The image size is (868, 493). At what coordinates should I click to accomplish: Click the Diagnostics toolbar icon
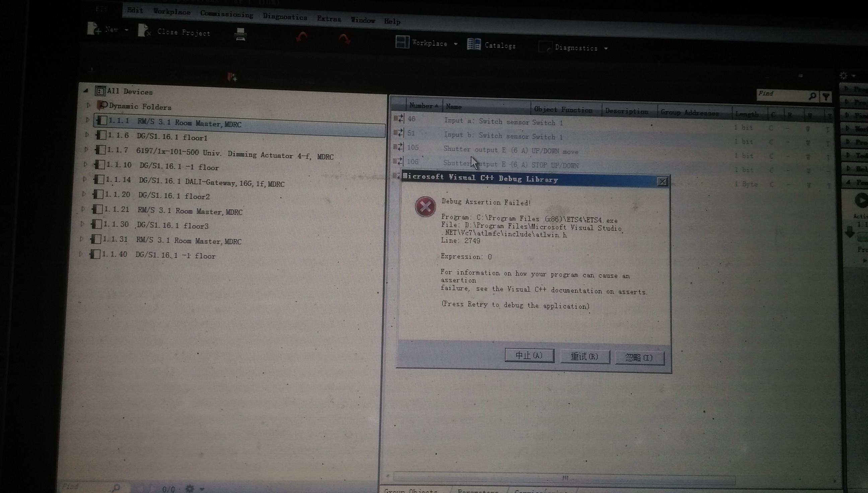[545, 47]
